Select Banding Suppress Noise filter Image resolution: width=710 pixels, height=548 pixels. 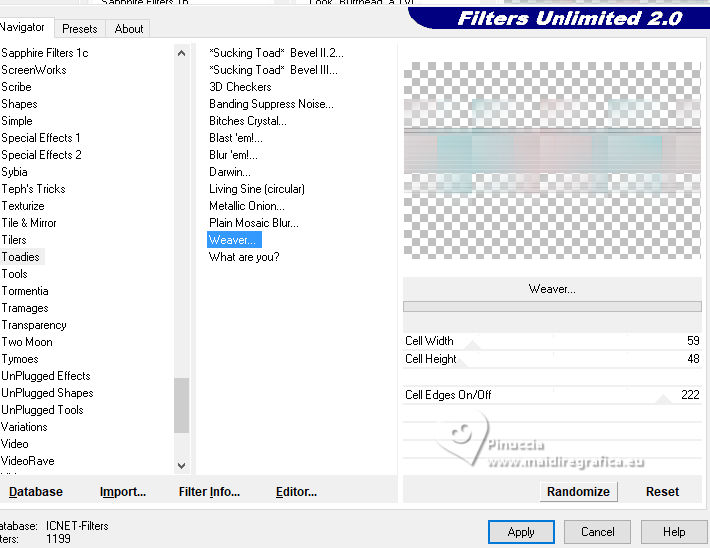pos(271,104)
